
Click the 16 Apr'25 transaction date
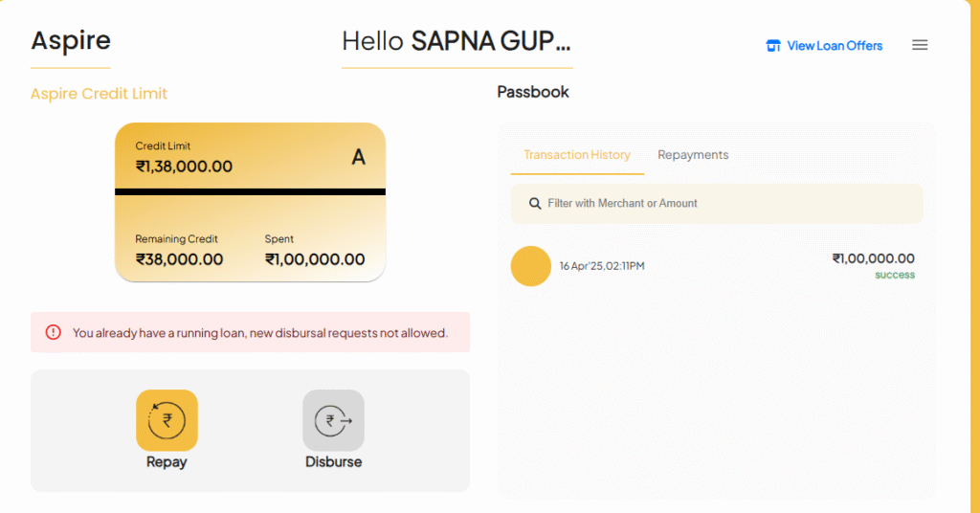tap(602, 266)
